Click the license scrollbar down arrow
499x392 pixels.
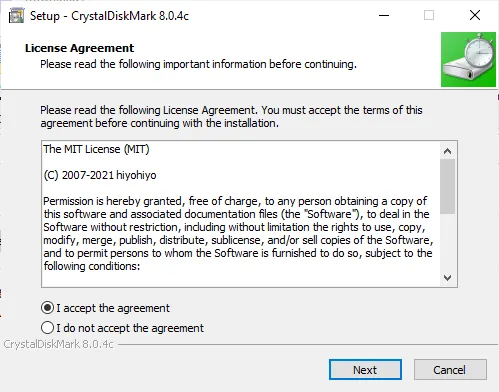[x=447, y=277]
